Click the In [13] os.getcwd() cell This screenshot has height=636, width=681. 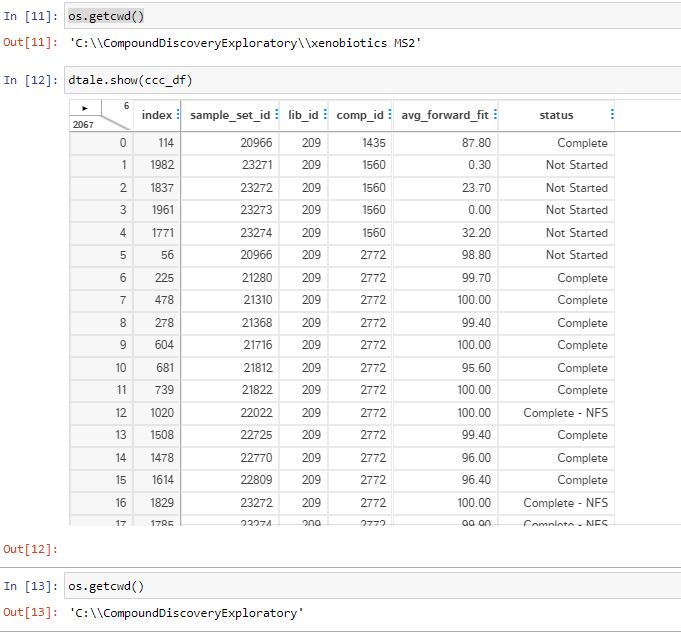373,586
